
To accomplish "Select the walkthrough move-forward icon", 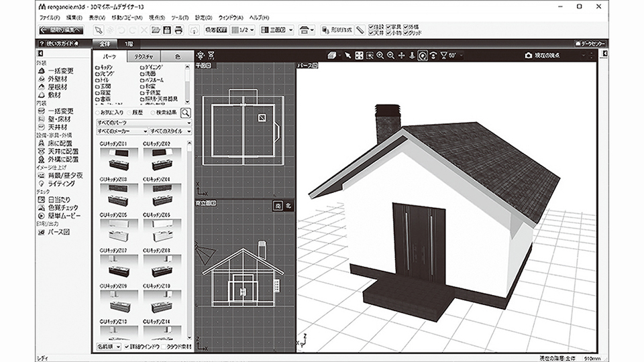I will coord(412,56).
